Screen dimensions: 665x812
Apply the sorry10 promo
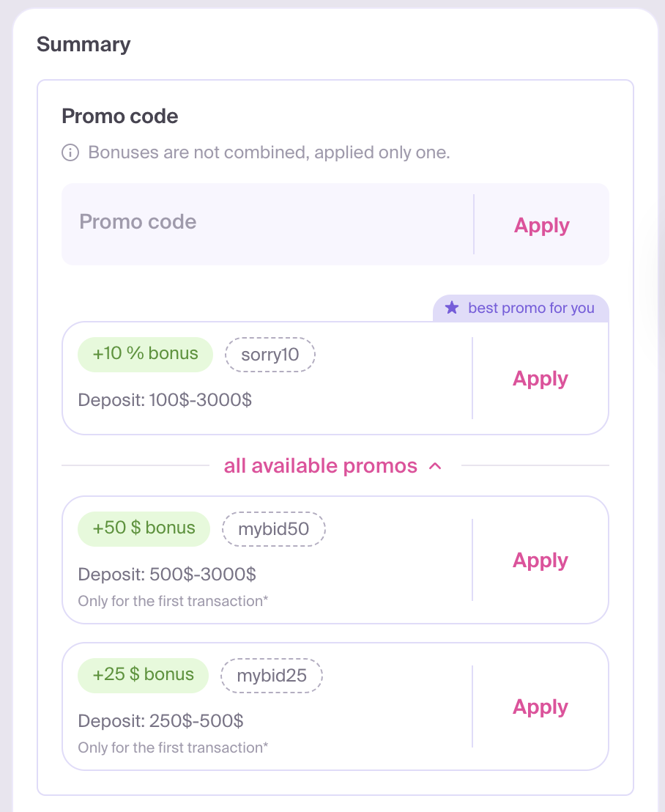[540, 378]
